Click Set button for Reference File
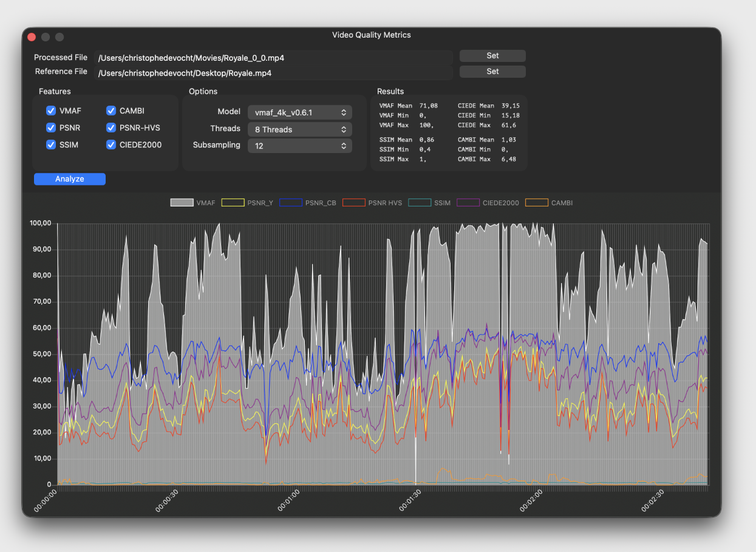Viewport: 756px width, 552px height. click(492, 72)
